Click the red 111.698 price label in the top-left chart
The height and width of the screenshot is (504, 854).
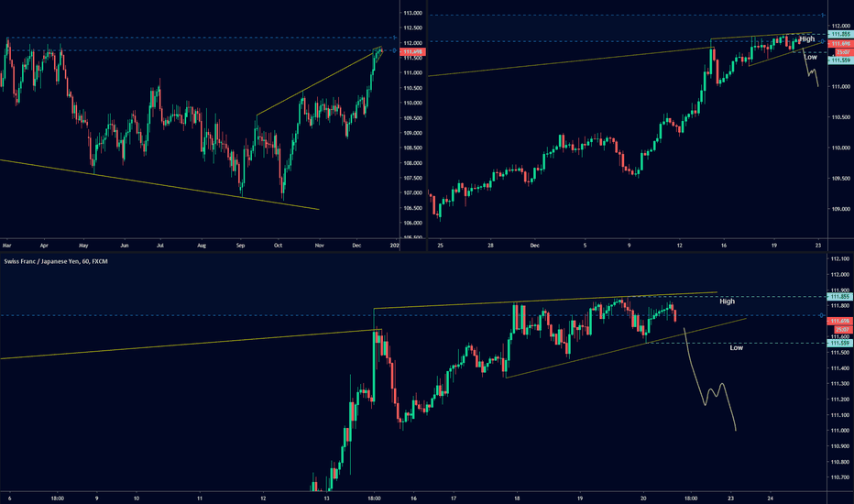pyautogui.click(x=414, y=51)
